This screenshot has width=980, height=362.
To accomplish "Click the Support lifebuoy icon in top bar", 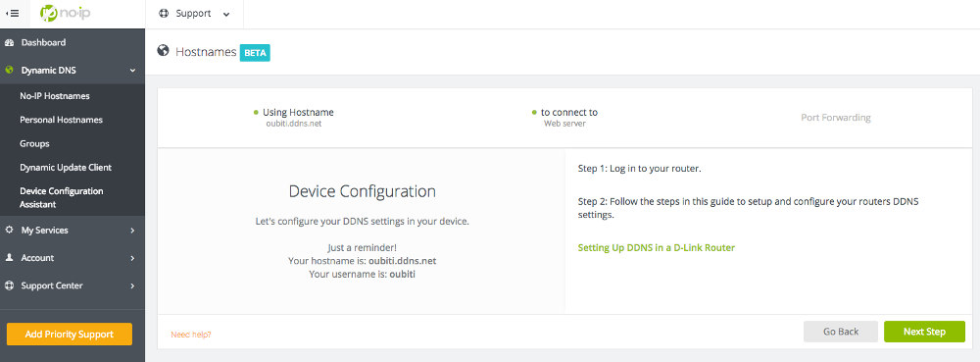I will pyautogui.click(x=164, y=13).
